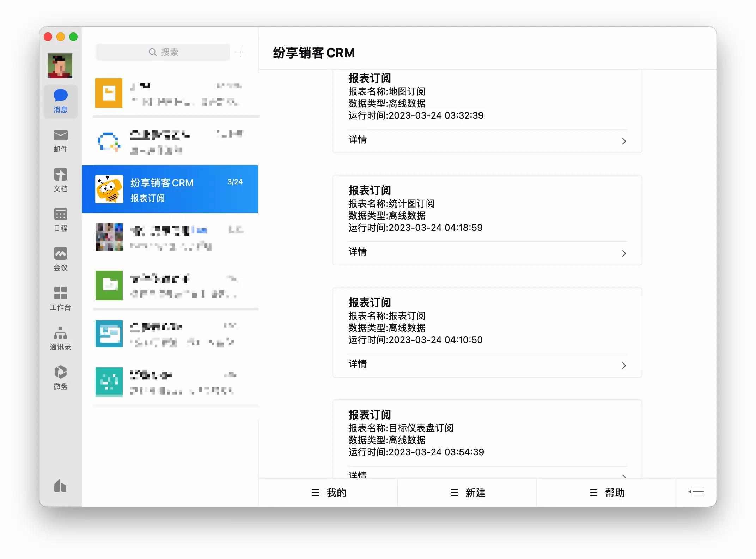This screenshot has width=756, height=559.
Task: Open the 消息 messages tab in sidebar
Action: click(60, 101)
